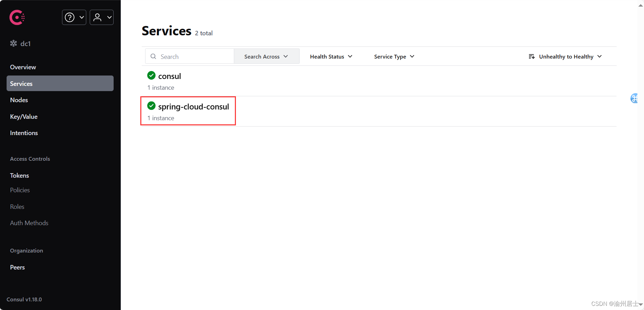
Task: Open the spring-cloud-consul service link
Action: point(193,107)
